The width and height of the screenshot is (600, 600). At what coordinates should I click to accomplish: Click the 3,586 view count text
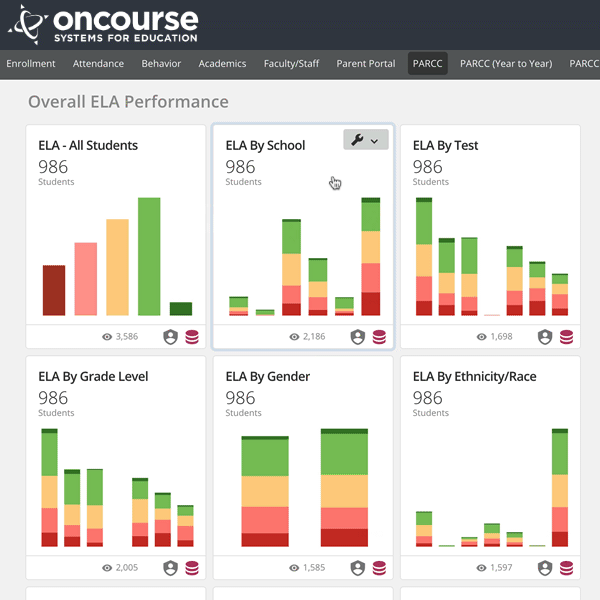click(x=127, y=337)
